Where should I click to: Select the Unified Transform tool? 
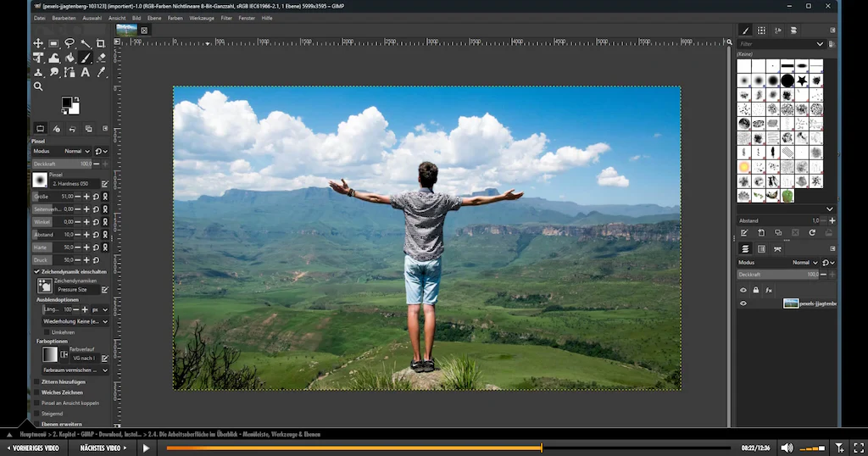38,58
